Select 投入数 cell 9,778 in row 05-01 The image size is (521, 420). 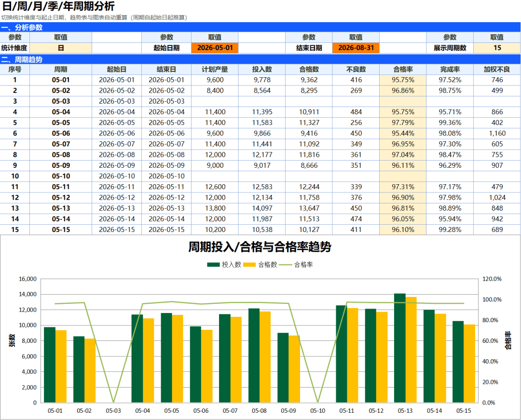[262, 80]
